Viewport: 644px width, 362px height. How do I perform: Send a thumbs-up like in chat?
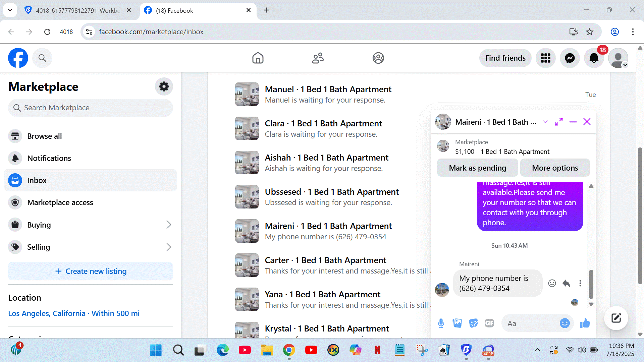coord(585,323)
